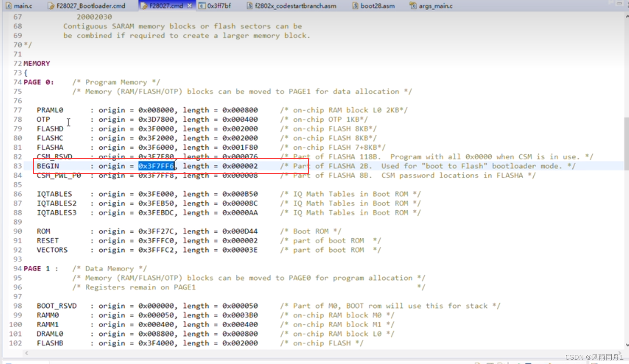Click the RAMM0 memory block name
629x364 pixels.
(48, 315)
